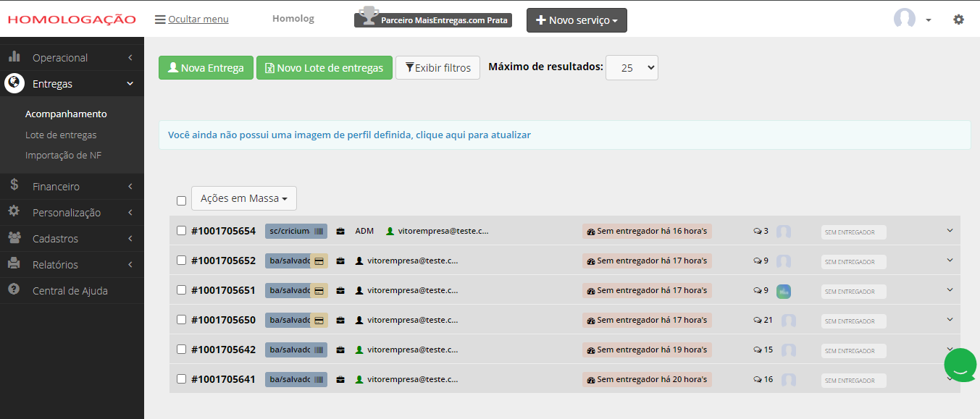Expand order #1001705654 row details chevron
The height and width of the screenshot is (419, 980).
coord(950,231)
